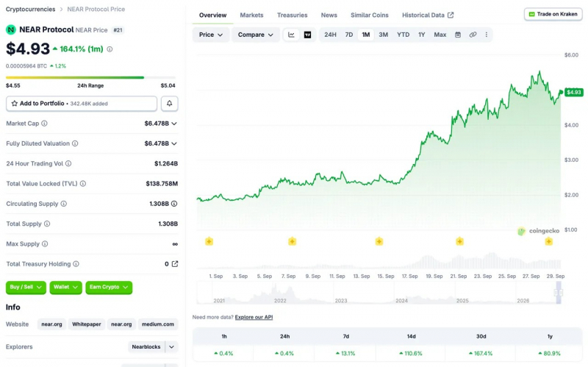588x367 pixels.
Task: Click Add to Portfolio button
Action: (82, 104)
